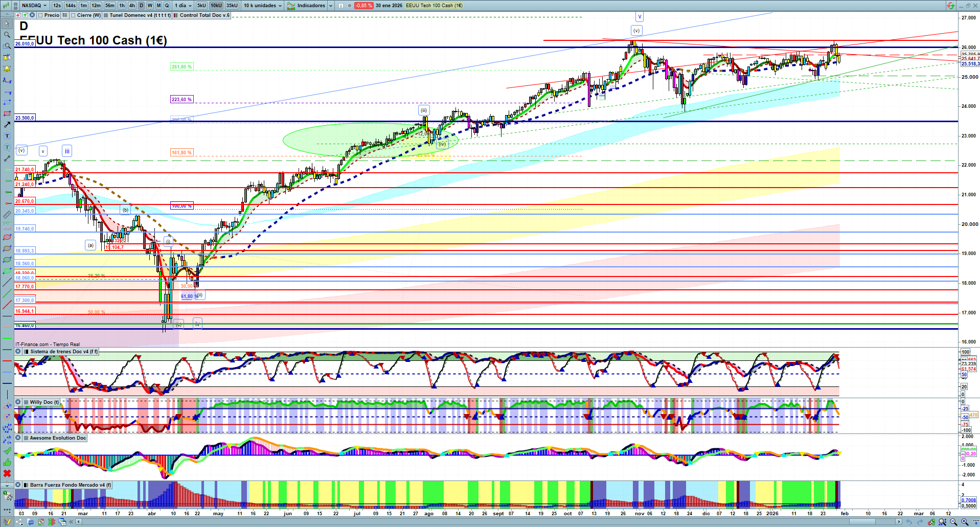Open the 1 día timeframe dropdown
Screen dimensions: 980x527
pyautogui.click(x=183, y=6)
